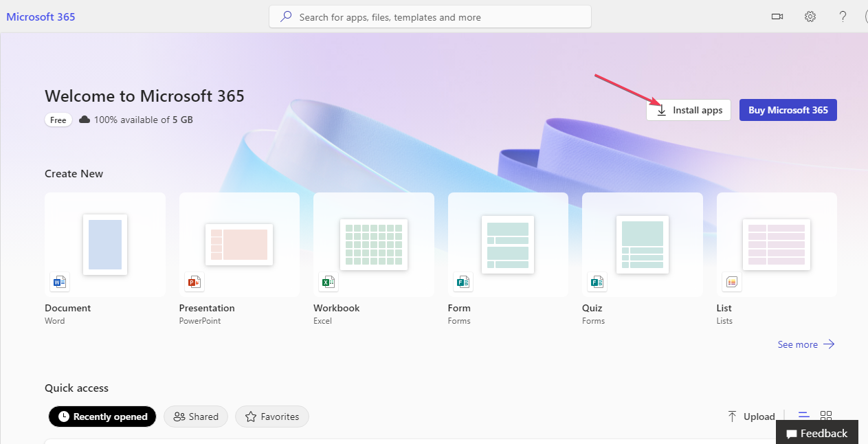Switch to grid view layout
Screen dimensions: 868x444
point(826,415)
